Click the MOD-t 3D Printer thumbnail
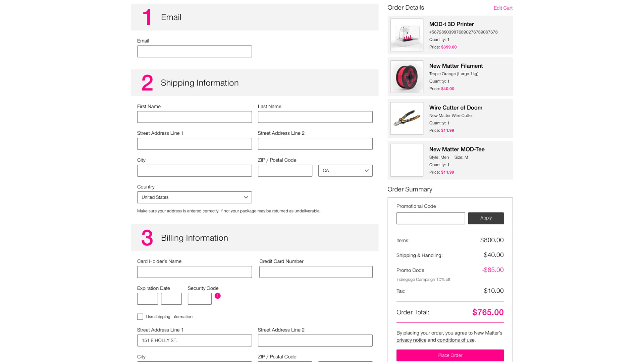This screenshot has height=362, width=644. 407,35
